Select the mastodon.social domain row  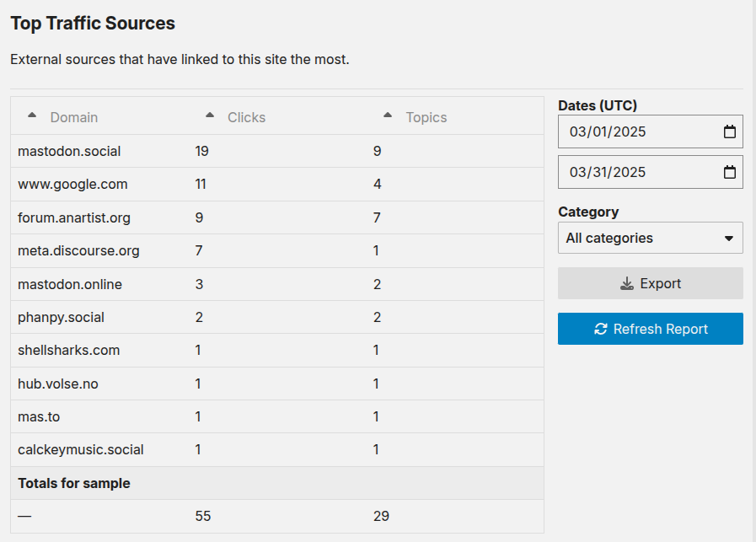click(277, 151)
